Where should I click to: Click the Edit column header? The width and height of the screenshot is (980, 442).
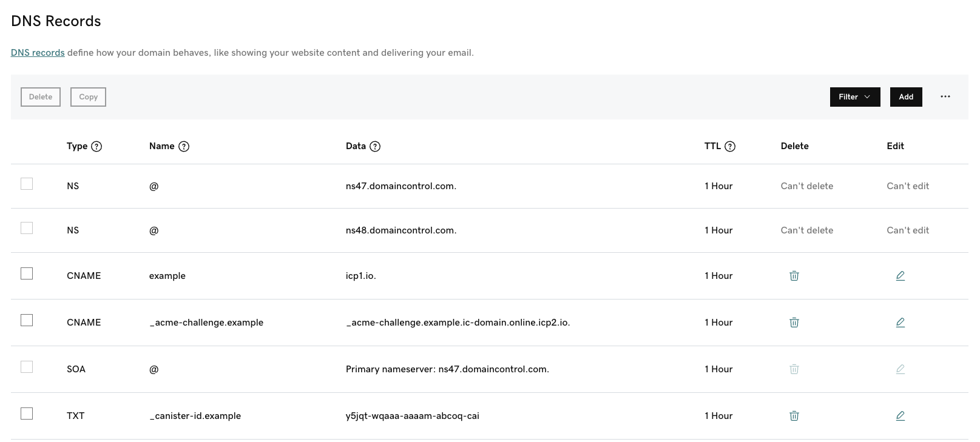point(896,146)
